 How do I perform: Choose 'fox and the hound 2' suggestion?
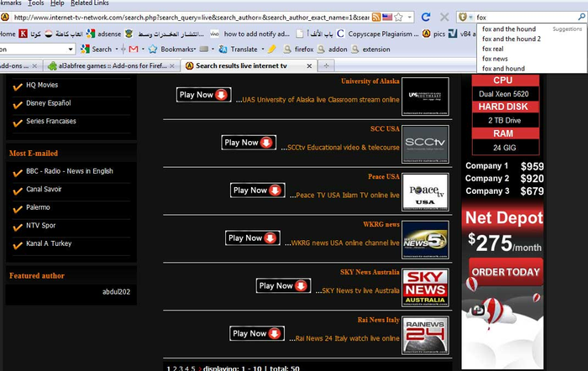click(x=512, y=39)
